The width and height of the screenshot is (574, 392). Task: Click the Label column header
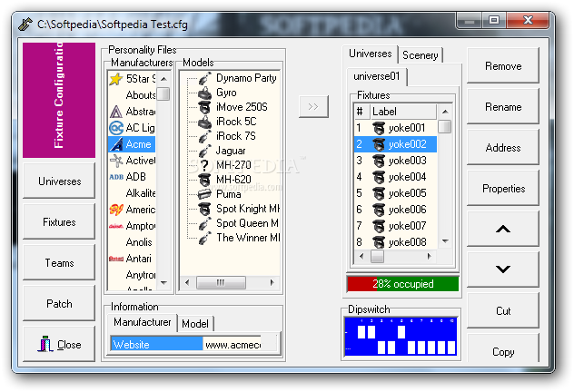click(x=403, y=112)
